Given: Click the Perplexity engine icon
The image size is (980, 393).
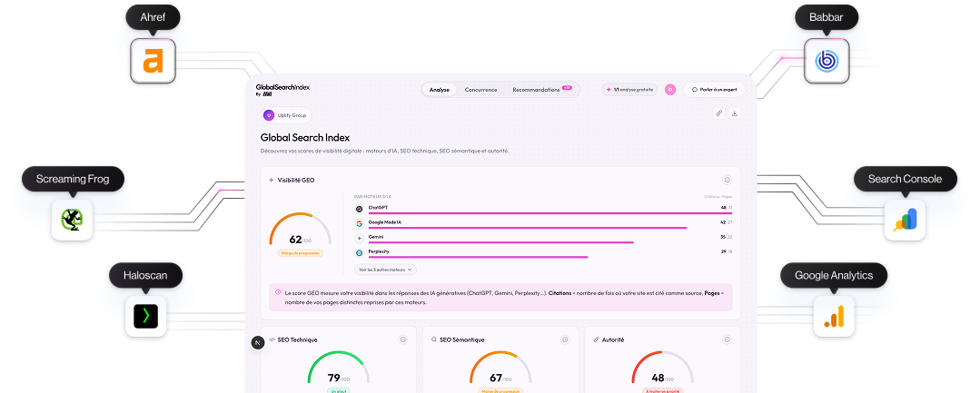Looking at the screenshot, I should point(360,253).
